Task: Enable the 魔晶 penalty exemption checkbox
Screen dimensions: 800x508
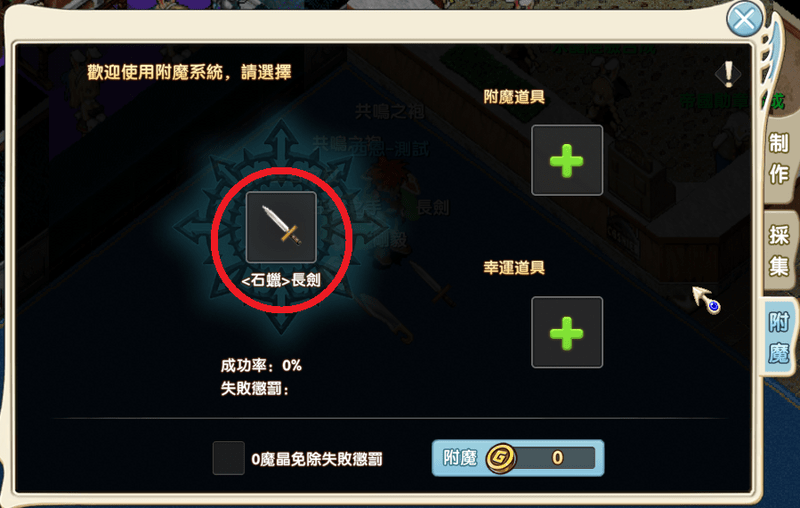Action: pyautogui.click(x=229, y=458)
